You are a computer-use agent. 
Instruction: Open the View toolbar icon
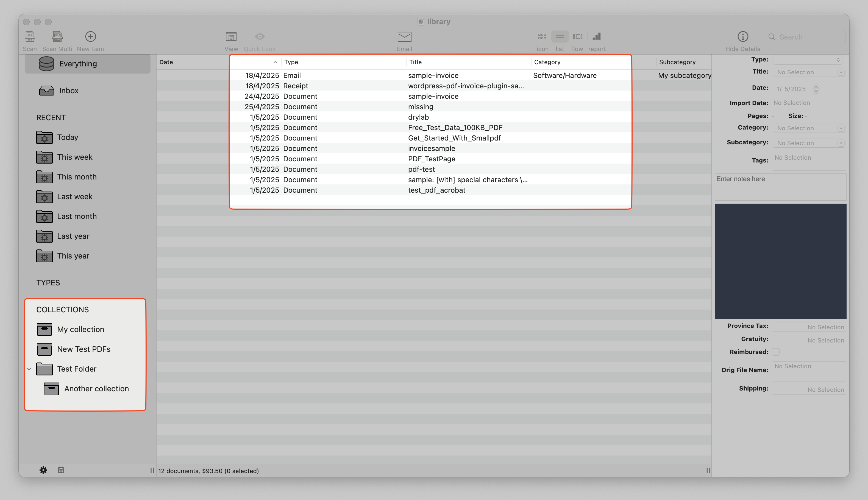coord(231,36)
